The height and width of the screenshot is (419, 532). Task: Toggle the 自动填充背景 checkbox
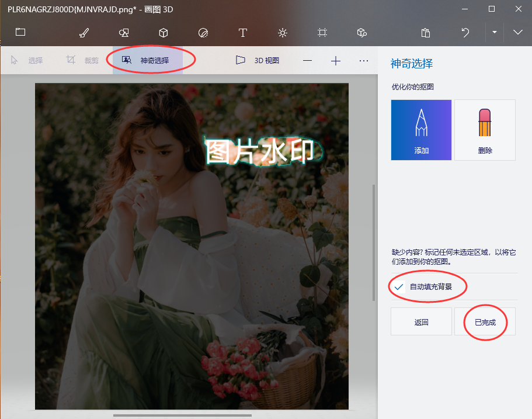400,287
